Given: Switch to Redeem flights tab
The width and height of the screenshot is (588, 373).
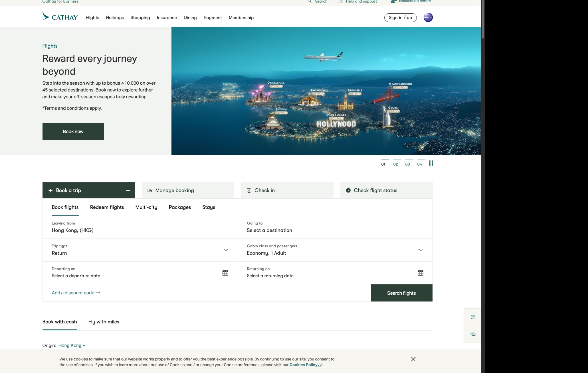Looking at the screenshot, I should [107, 207].
